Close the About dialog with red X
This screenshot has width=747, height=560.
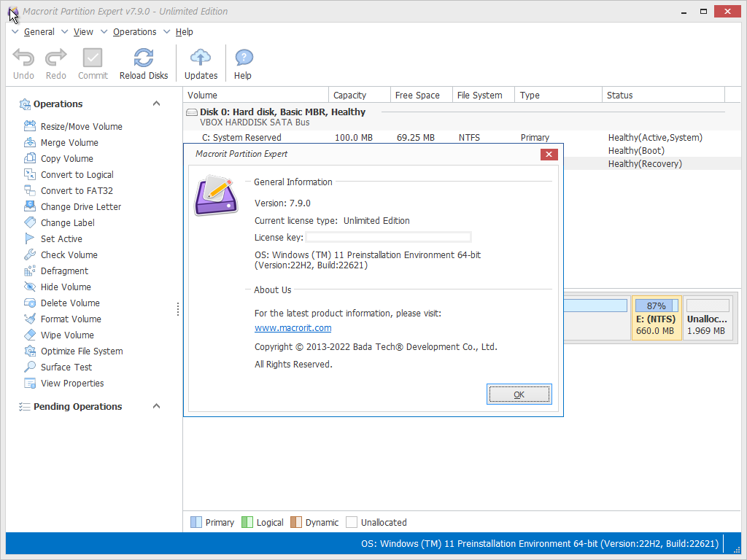(x=549, y=155)
